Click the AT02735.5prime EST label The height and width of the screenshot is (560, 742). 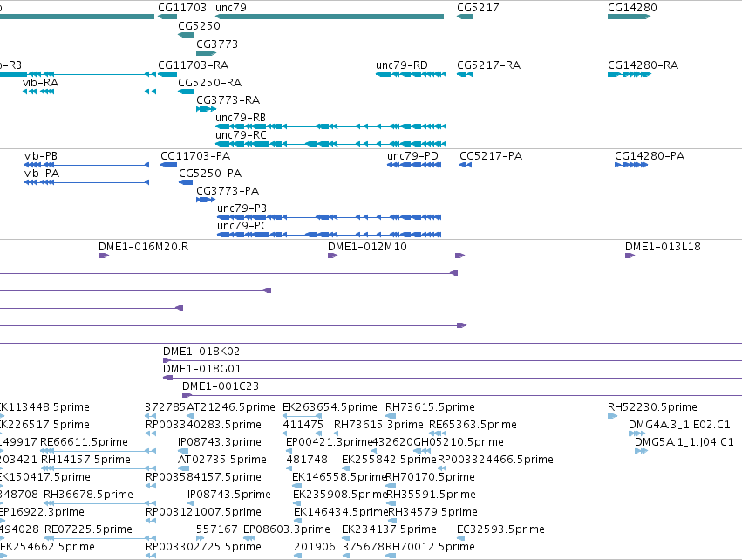pos(222,460)
